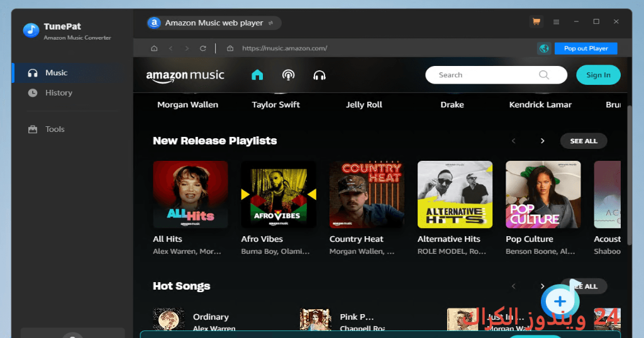Open Kendrick Lamar artist link
The height and width of the screenshot is (338, 644).
[540, 105]
